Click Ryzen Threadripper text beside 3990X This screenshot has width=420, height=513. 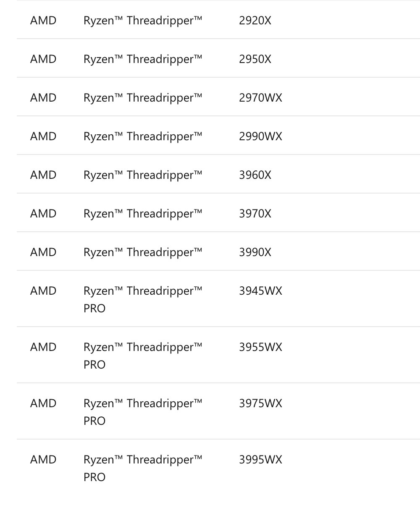143,252
